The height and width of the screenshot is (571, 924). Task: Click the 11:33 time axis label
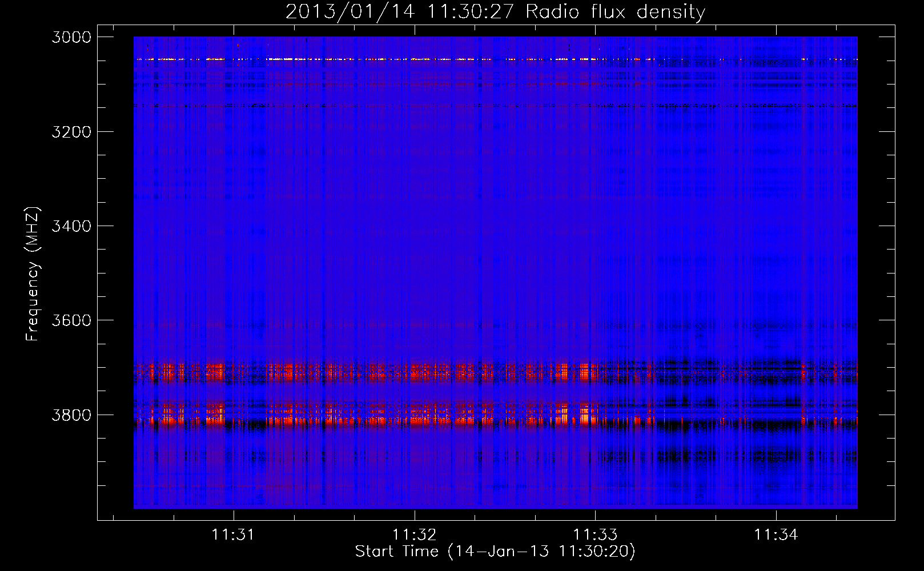tap(595, 534)
